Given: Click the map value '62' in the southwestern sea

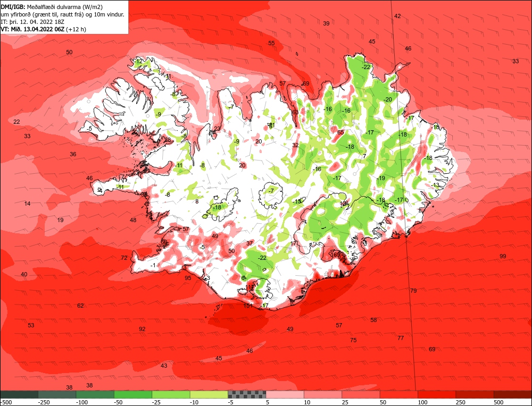Looking at the screenshot, I should coord(80,306).
